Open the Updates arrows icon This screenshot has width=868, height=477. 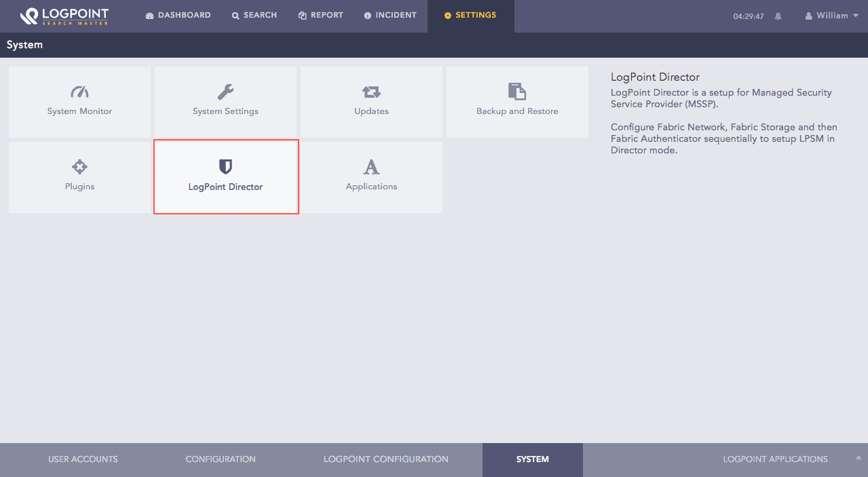point(371,92)
